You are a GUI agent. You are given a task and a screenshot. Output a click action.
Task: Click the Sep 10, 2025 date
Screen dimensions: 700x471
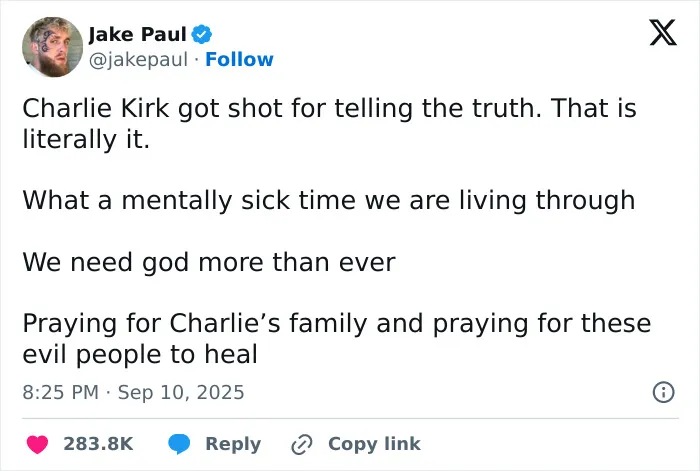[x=181, y=392]
